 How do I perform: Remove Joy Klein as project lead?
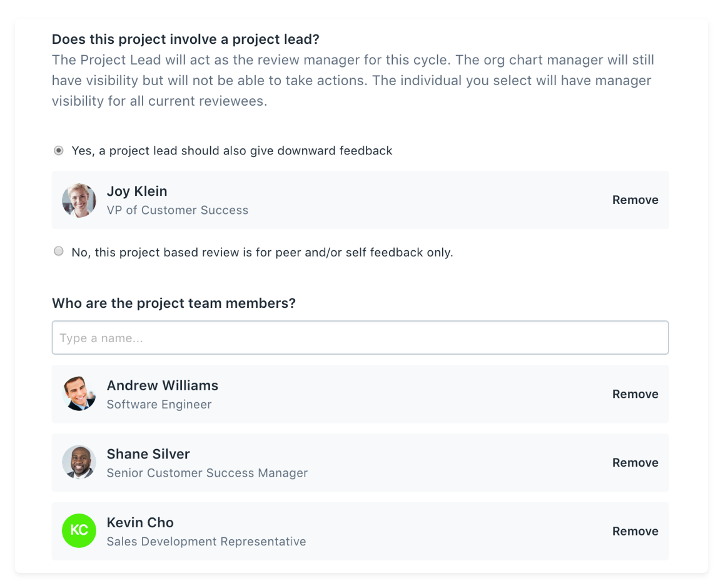point(635,200)
